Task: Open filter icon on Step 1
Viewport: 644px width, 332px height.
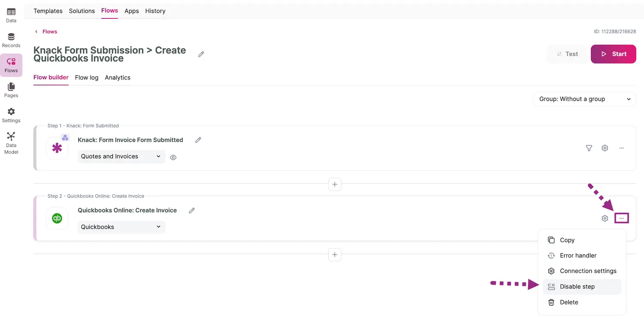Action: click(589, 148)
